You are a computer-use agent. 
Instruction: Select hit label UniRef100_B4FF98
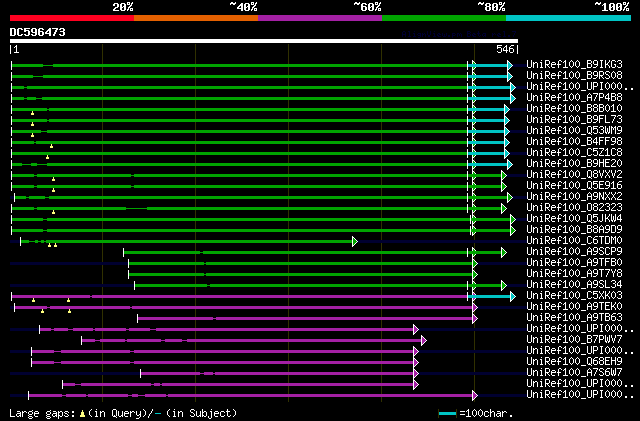(x=574, y=142)
